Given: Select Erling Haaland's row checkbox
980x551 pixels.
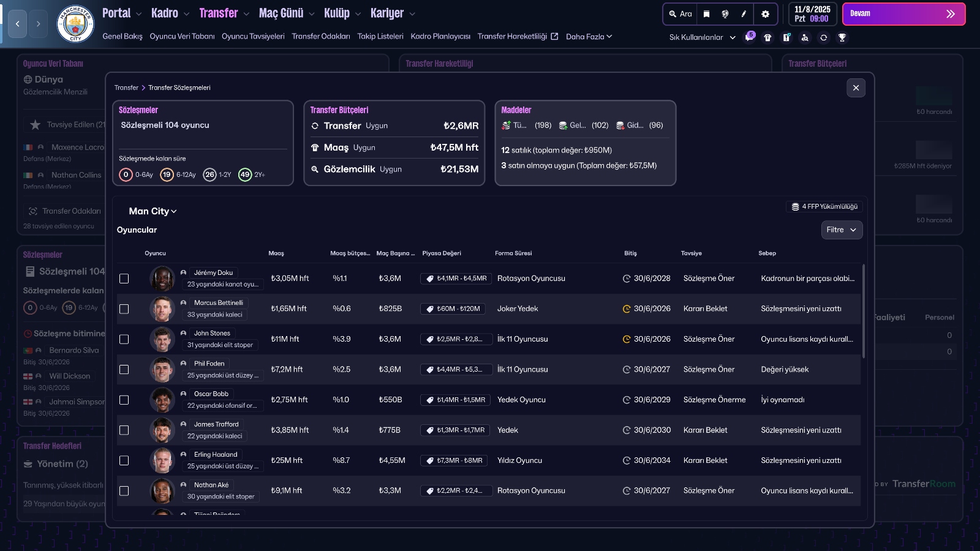Looking at the screenshot, I should coord(124,460).
